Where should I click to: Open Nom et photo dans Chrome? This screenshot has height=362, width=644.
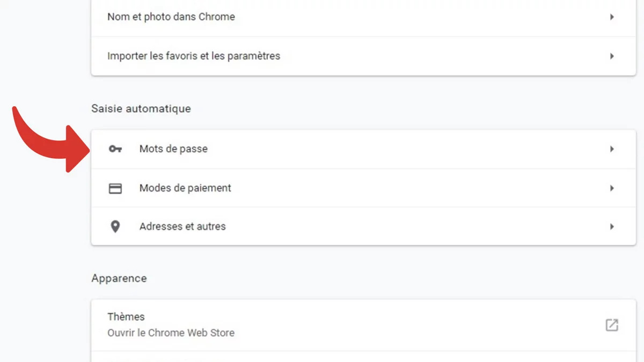(171, 17)
